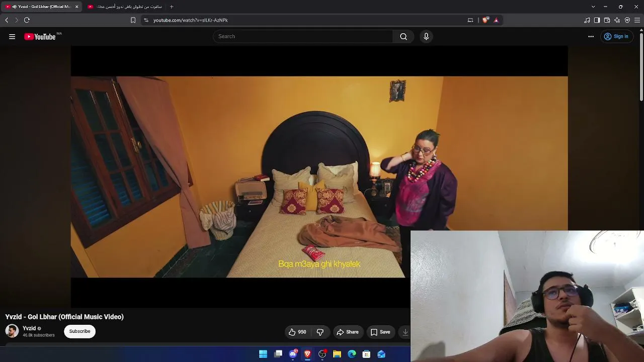This screenshot has width=644, height=362.
Task: Close the Yvzid - Gol Lbhar tab
Action: (76, 7)
